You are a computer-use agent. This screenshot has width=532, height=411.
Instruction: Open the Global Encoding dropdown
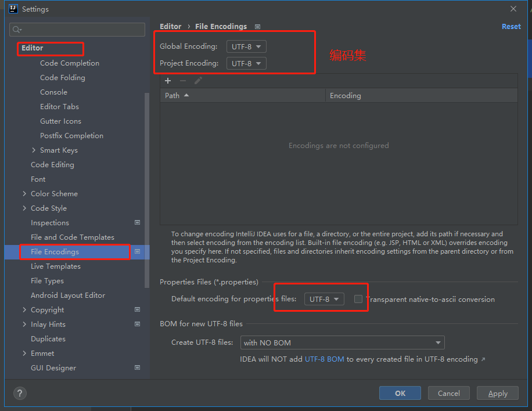tap(246, 46)
